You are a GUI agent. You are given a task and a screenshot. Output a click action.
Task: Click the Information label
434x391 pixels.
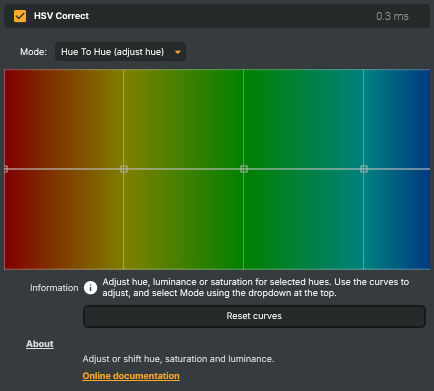click(54, 288)
